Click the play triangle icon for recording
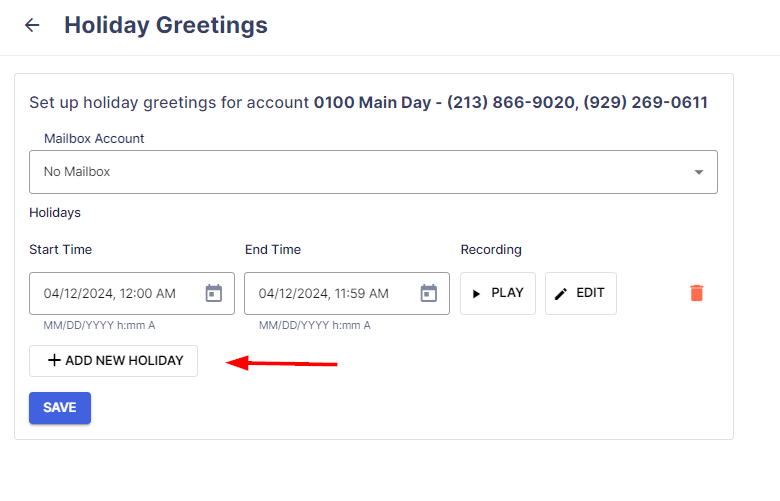780x501 pixels. click(x=476, y=294)
